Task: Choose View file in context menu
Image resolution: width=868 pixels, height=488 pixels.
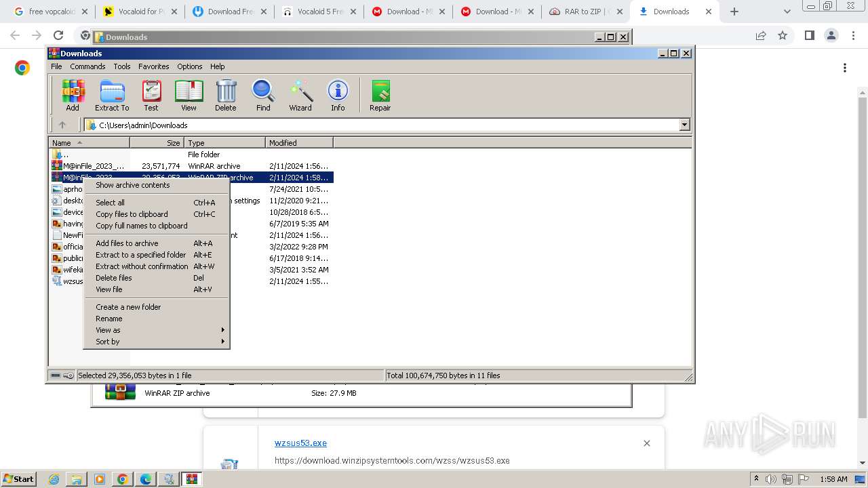Action: coord(157,289)
